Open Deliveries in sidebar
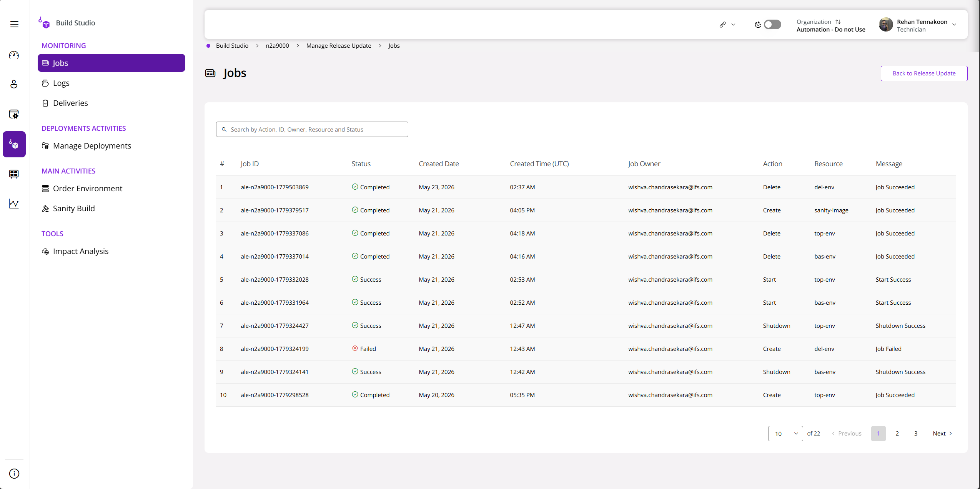The height and width of the screenshot is (489, 980). [70, 103]
